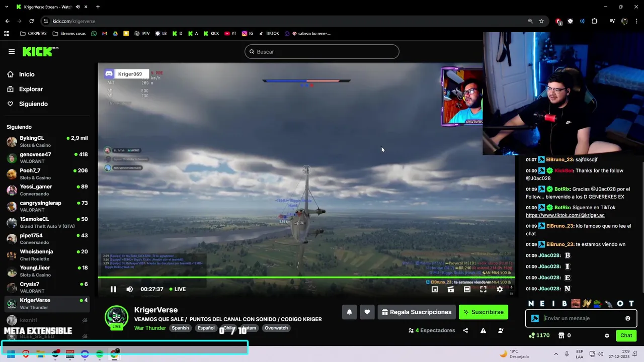The image size is (644, 362).
Task: Open browser extensions puzzle icon
Action: pyautogui.click(x=594, y=21)
